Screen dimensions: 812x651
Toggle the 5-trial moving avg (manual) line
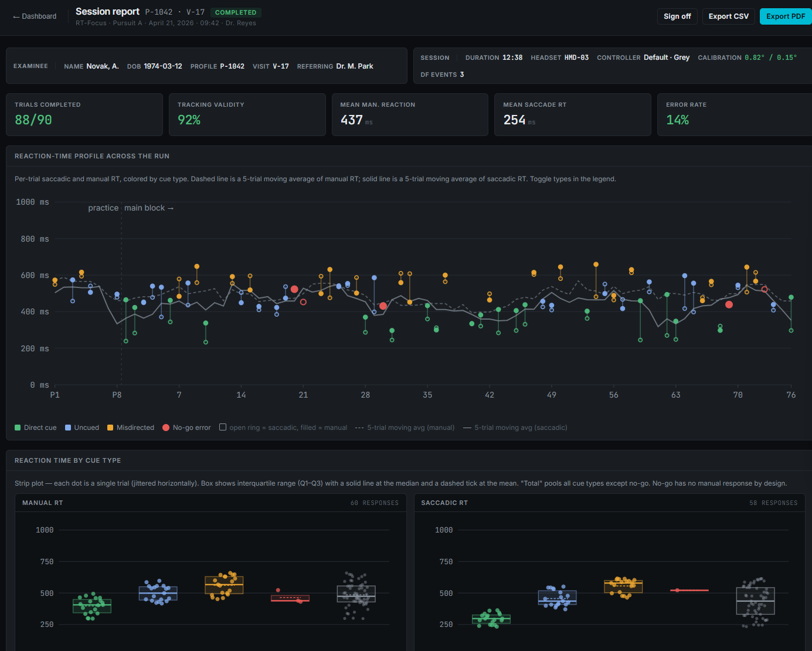[405, 428]
